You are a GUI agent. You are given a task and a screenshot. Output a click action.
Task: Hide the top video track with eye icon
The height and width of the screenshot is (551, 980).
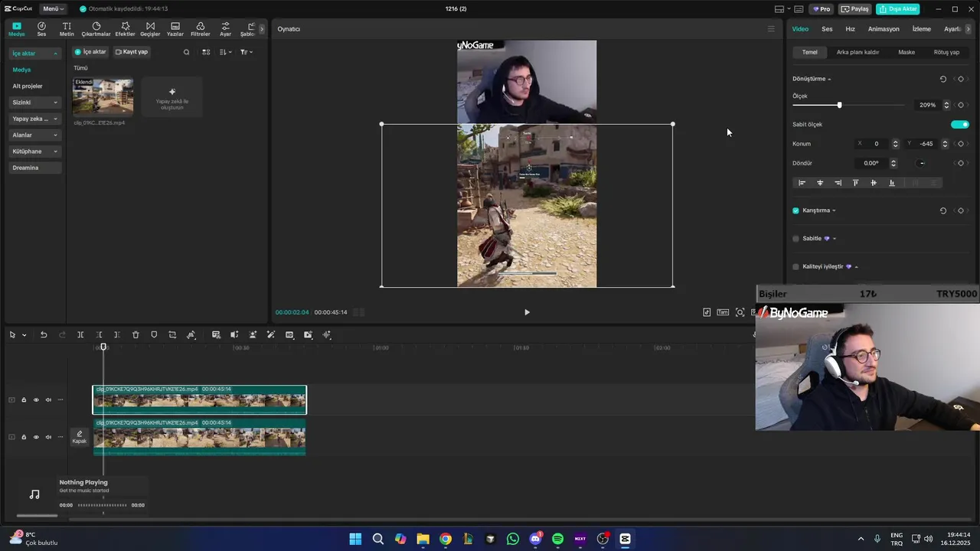(36, 399)
